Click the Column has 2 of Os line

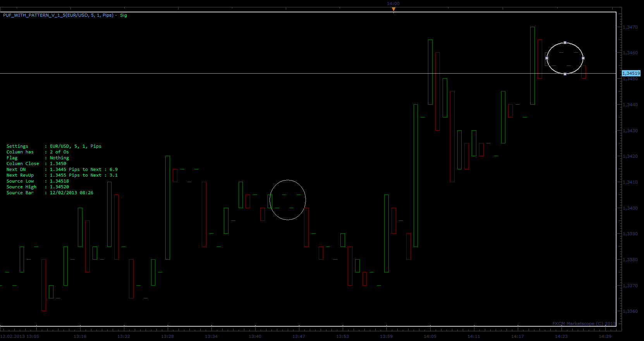point(38,152)
